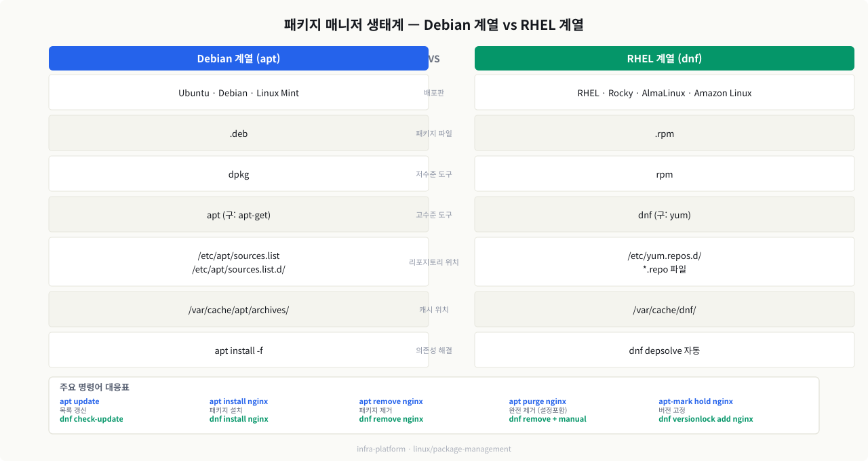Select the /etc/yum.repos.d/ cell
This screenshot has width=868, height=461.
(665, 262)
